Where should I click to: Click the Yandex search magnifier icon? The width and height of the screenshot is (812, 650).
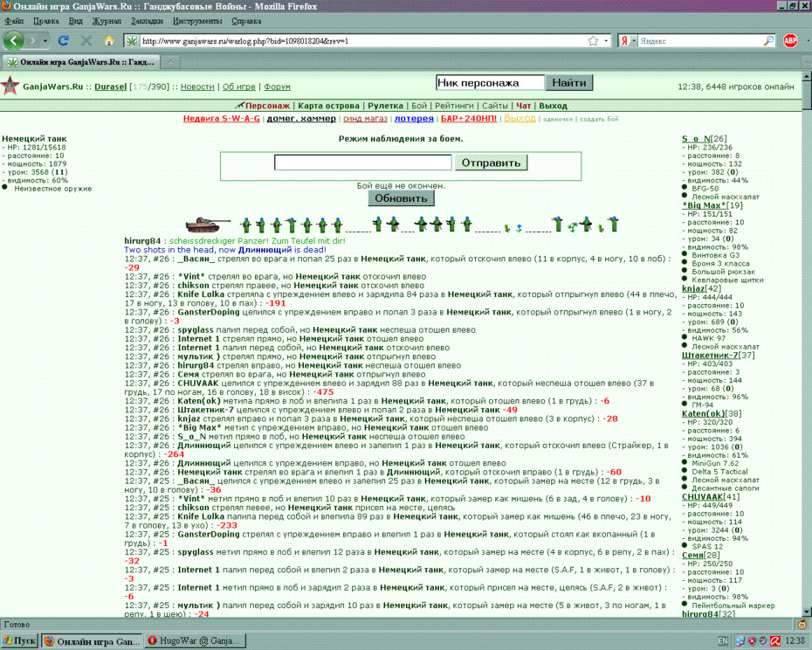pos(769,40)
